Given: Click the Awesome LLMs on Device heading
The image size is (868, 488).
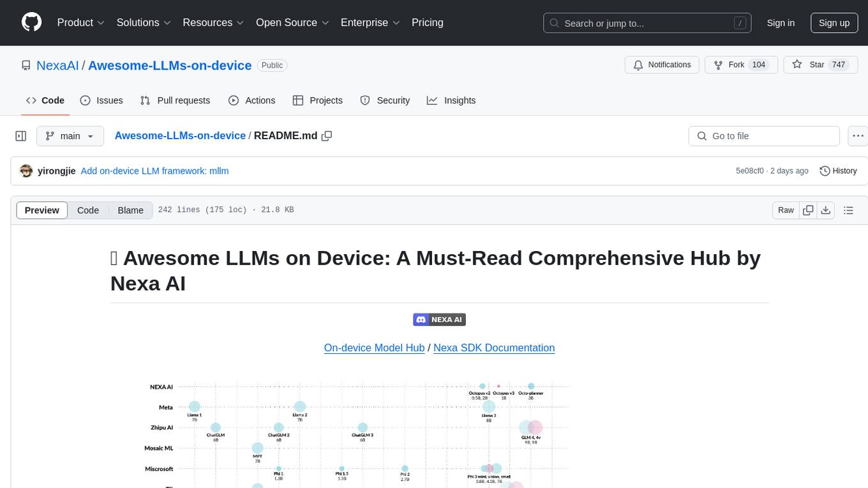Looking at the screenshot, I should 440,270.
